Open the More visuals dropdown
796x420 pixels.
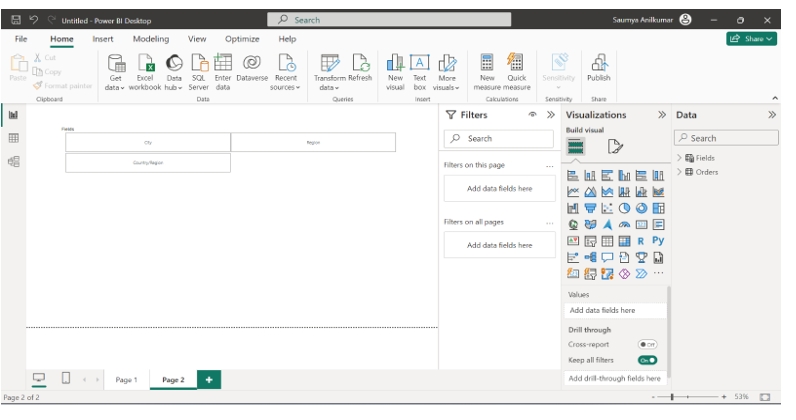tap(447, 73)
